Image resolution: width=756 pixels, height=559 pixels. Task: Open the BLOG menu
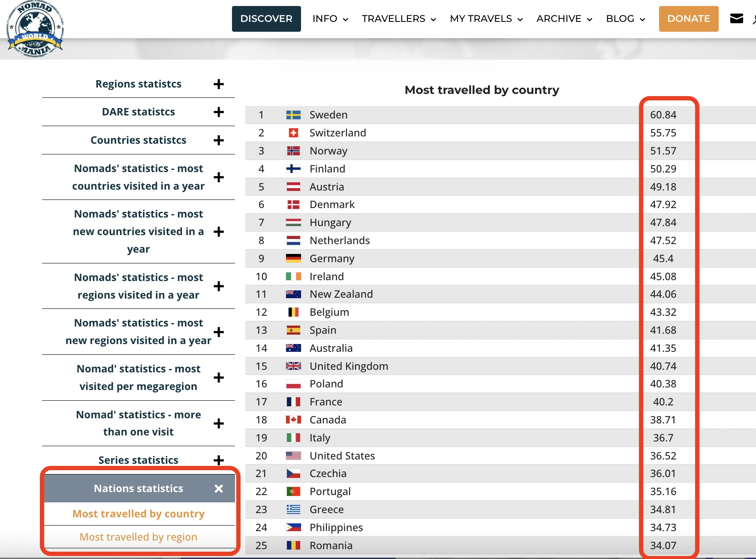(x=625, y=19)
